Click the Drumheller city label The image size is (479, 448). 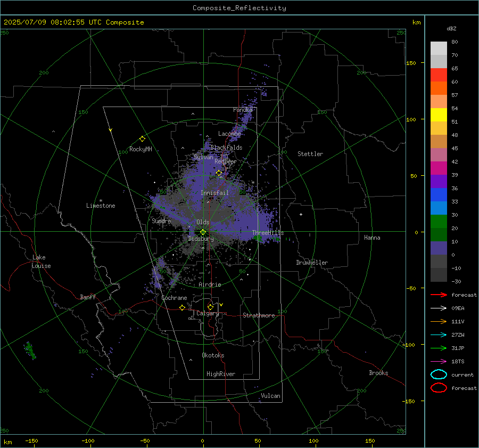pos(312,263)
